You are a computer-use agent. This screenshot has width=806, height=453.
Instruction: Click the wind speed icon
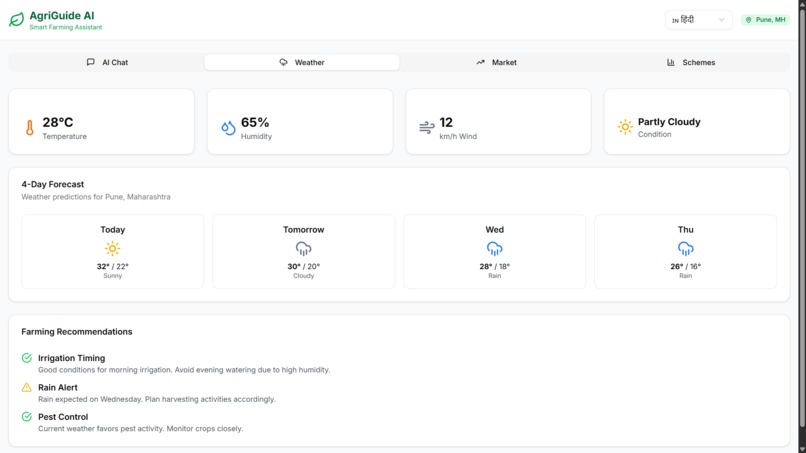coord(427,128)
